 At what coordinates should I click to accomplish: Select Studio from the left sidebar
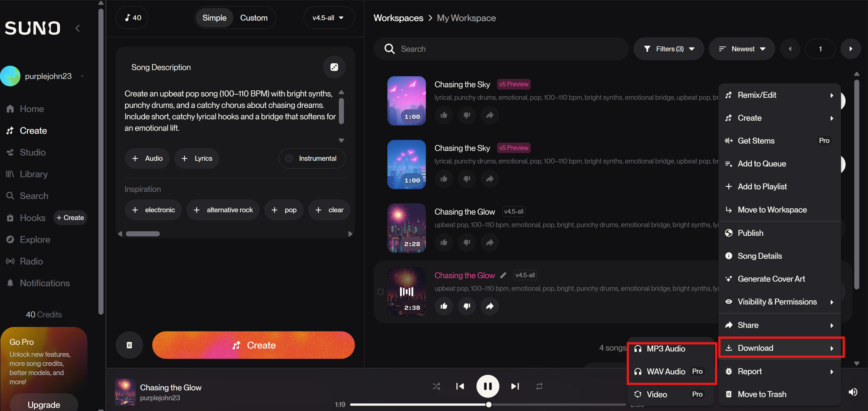pos(32,152)
